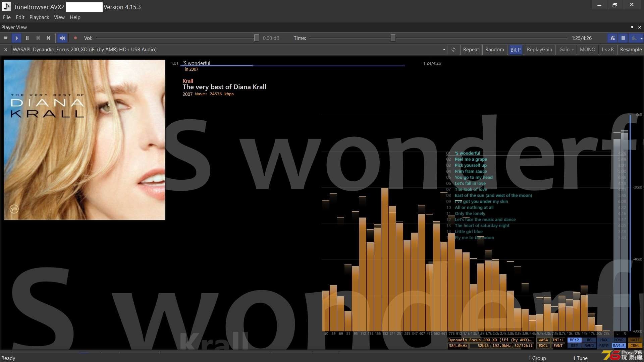The image size is (644, 362).
Task: Click the CRWL status indicator
Action: (635, 346)
